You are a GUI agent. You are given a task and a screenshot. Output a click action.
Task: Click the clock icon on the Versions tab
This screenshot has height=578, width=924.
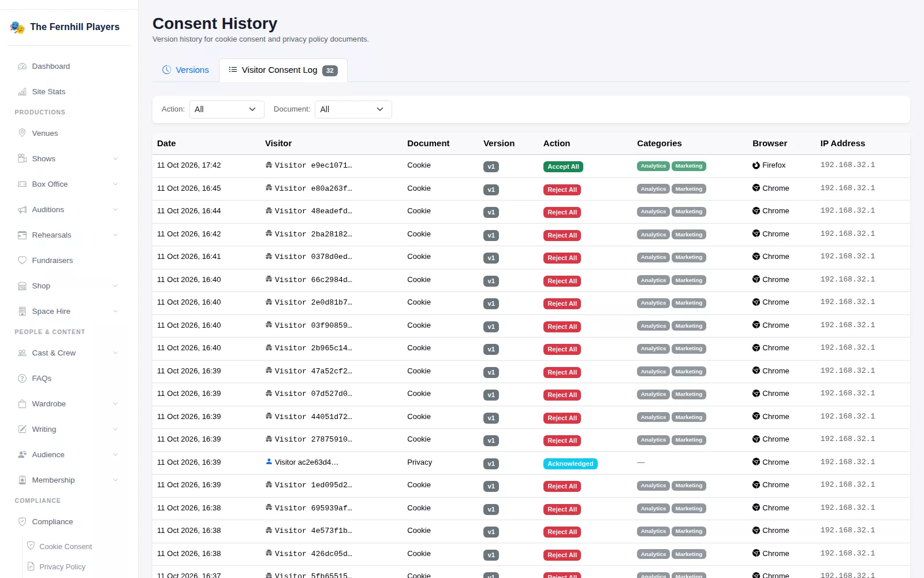tap(166, 70)
